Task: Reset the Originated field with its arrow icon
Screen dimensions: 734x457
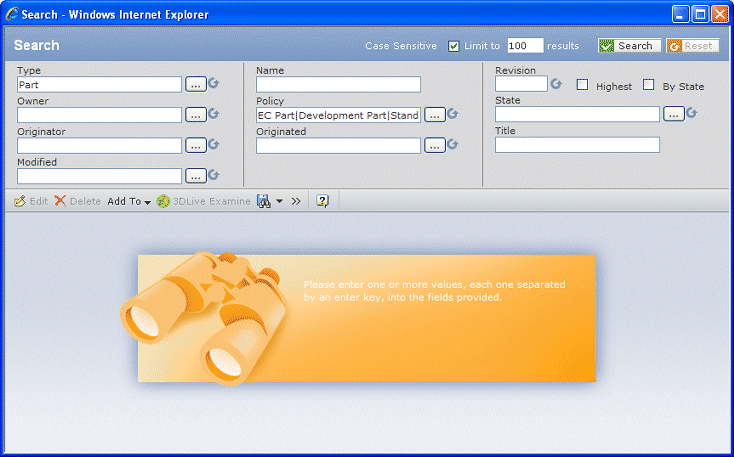Action: coord(452,144)
